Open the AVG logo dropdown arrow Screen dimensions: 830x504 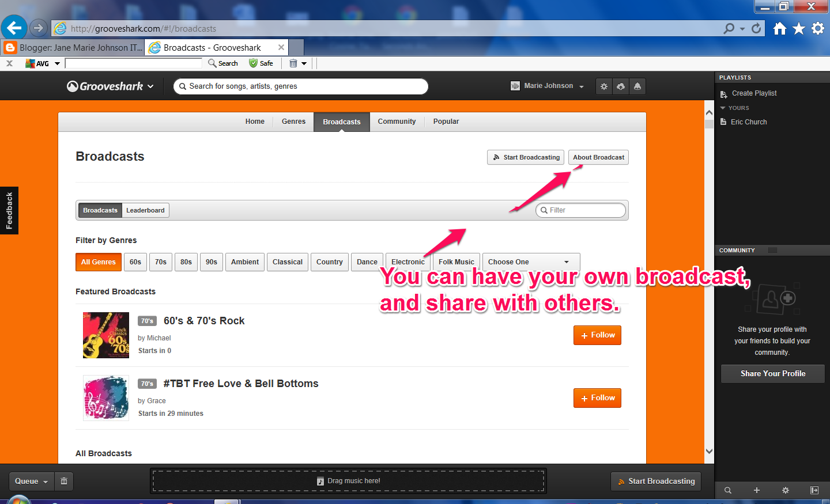58,63
